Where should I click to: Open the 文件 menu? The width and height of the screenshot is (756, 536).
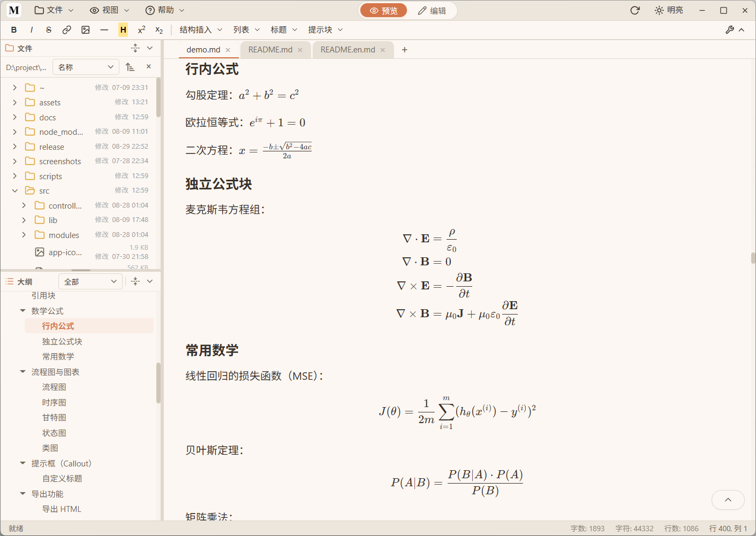(x=54, y=10)
